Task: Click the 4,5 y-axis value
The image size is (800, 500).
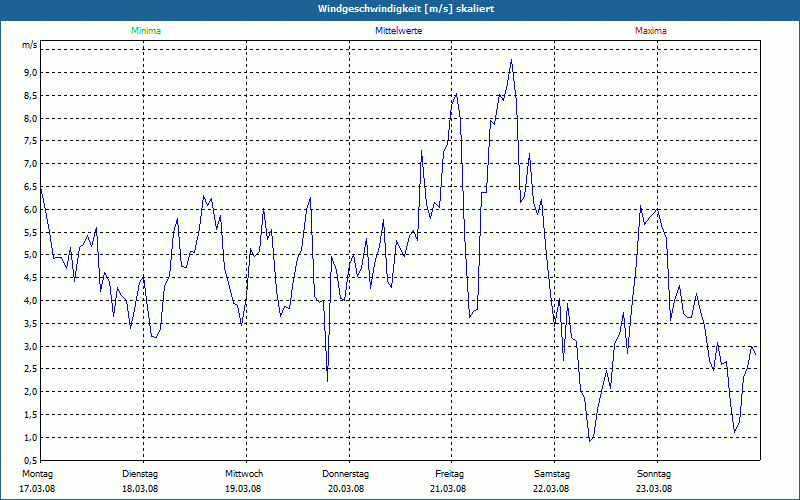Action: [31, 278]
